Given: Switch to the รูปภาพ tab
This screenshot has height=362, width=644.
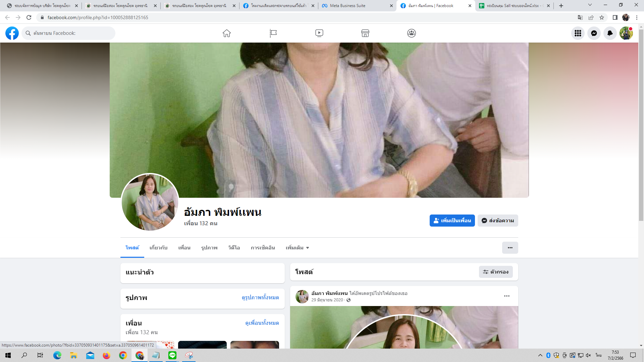Looking at the screenshot, I should point(209,248).
